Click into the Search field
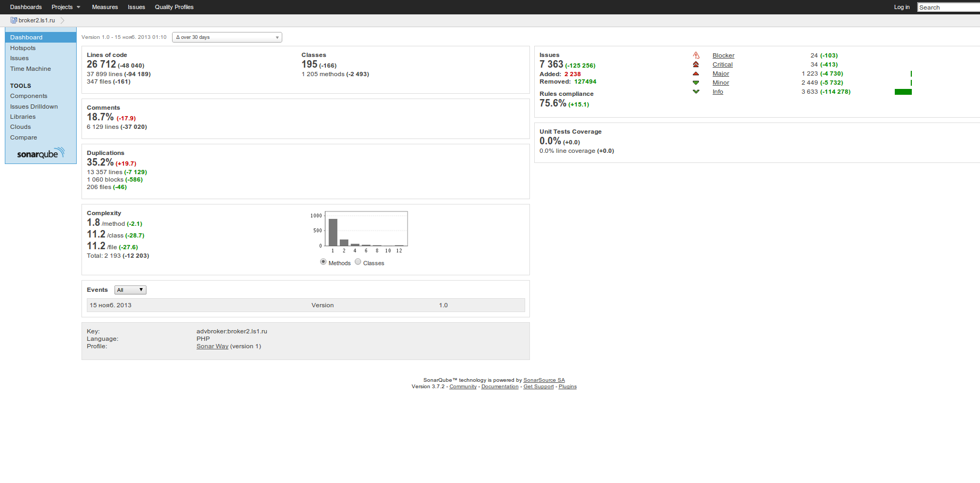This screenshot has height=483, width=980. click(x=949, y=7)
